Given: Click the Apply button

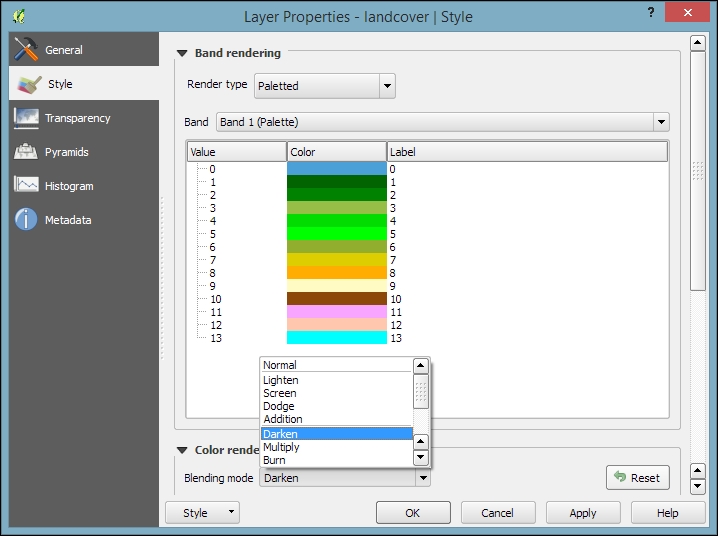Looking at the screenshot, I should (x=583, y=513).
